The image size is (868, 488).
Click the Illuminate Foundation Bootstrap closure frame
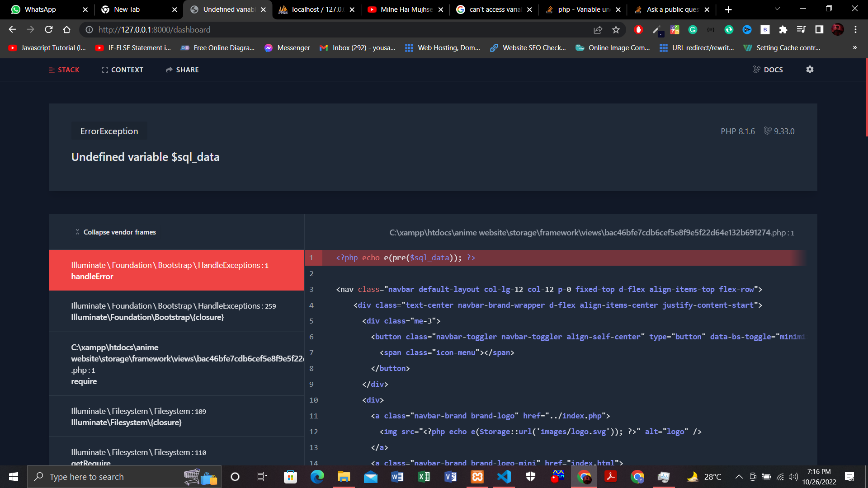(x=176, y=311)
